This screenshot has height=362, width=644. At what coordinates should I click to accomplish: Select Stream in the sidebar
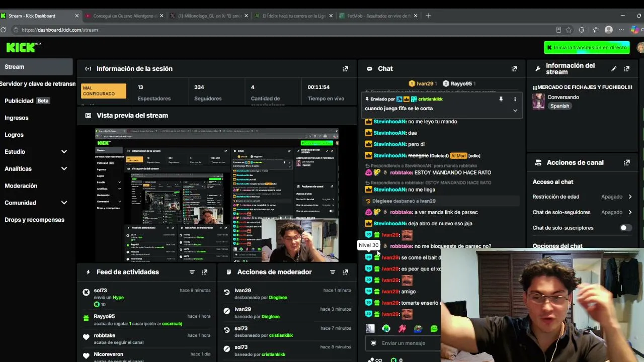[36, 67]
